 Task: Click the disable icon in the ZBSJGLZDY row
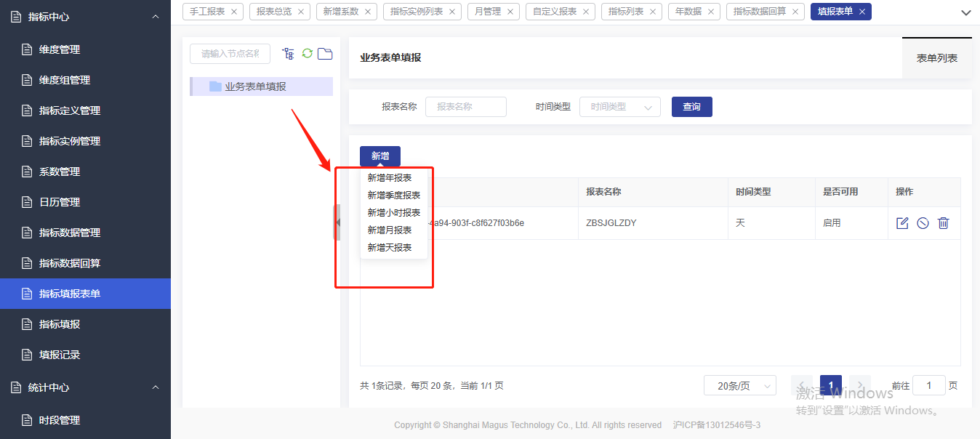click(923, 223)
